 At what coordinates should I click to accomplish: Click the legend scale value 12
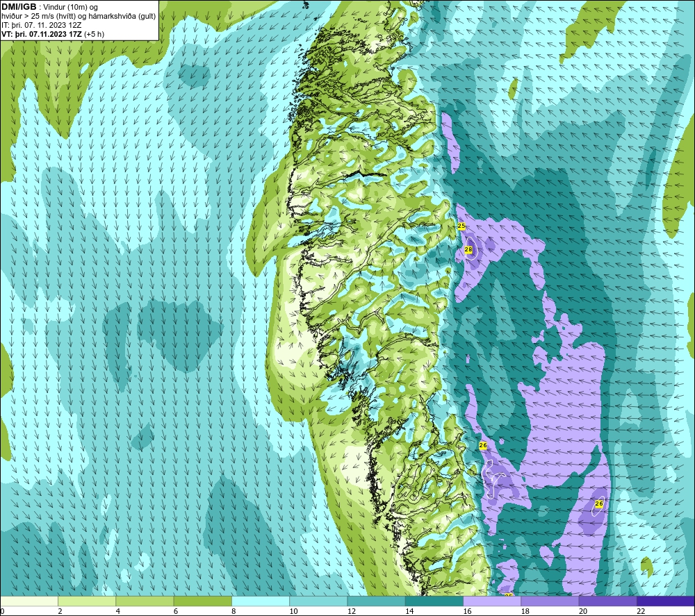352,612
